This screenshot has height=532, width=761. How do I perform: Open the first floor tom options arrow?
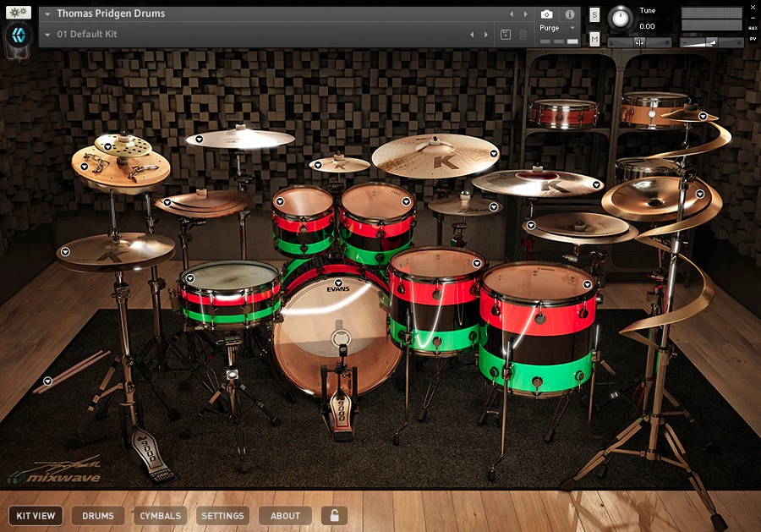(477, 263)
